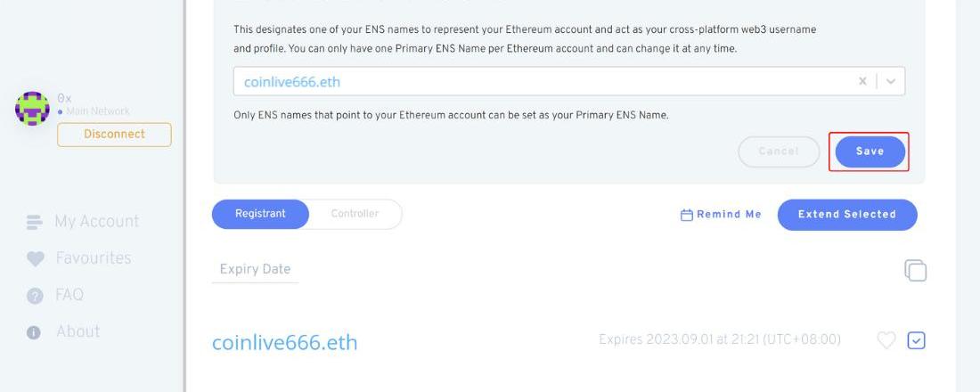Click the Remind Me calendar icon
The height and width of the screenshot is (392, 980).
tap(687, 215)
